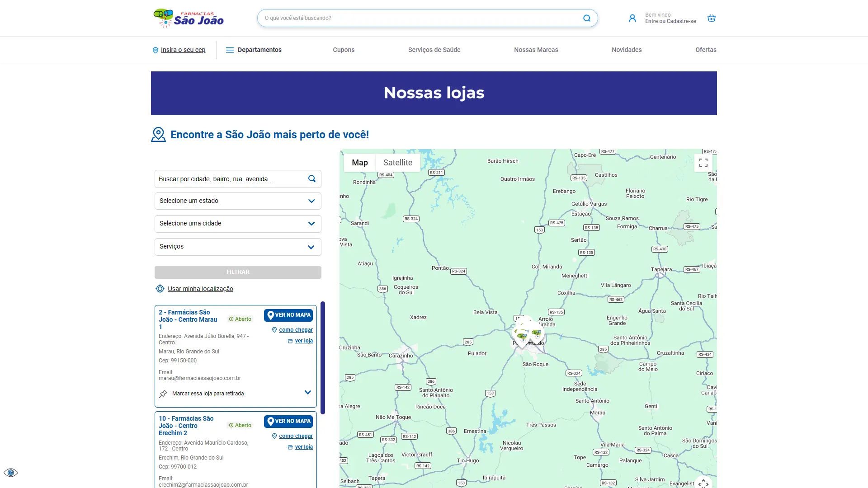Click Aberto status on Centro Erechim 2 card
This screenshot has height=488, width=868.
click(x=240, y=425)
